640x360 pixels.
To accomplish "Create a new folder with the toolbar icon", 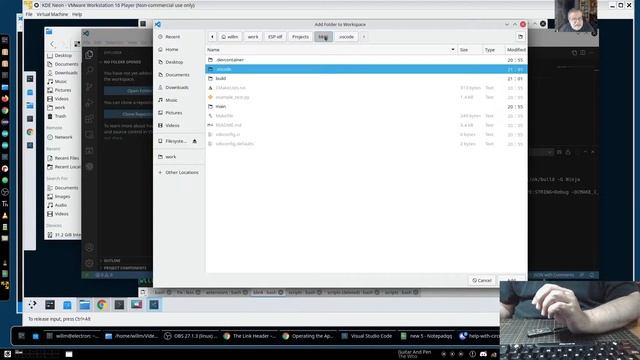I will (x=520, y=37).
